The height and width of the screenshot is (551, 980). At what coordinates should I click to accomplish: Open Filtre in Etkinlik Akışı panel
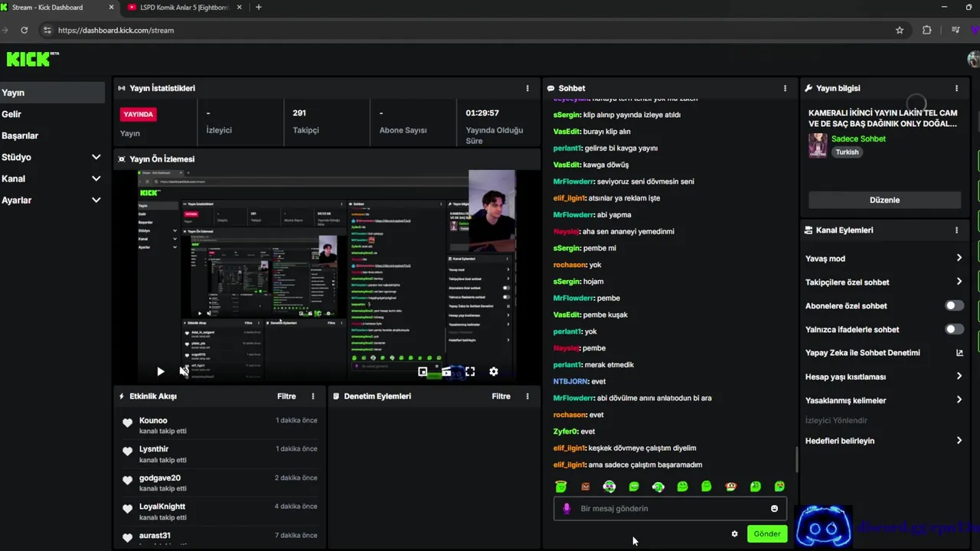(286, 396)
